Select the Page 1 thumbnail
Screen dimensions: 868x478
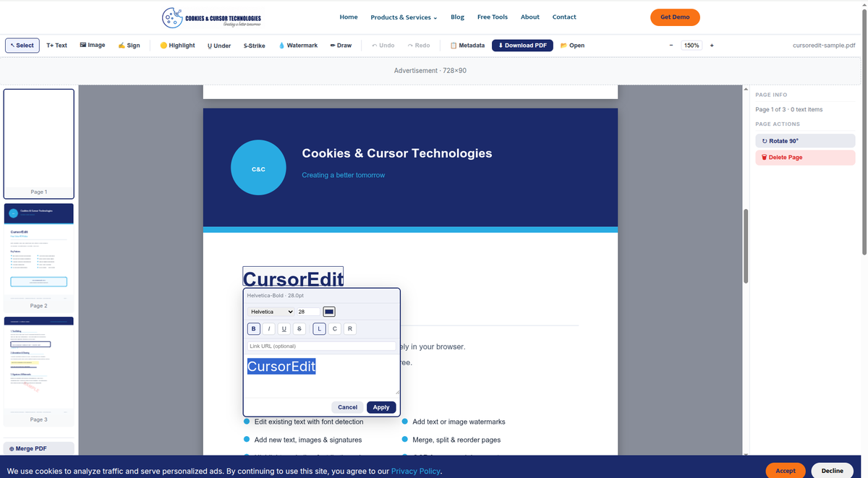39,143
